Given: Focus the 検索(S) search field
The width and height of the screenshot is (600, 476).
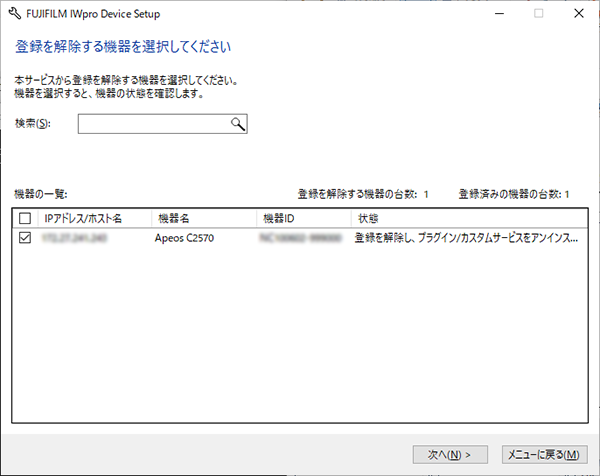Looking at the screenshot, I should tap(163, 124).
